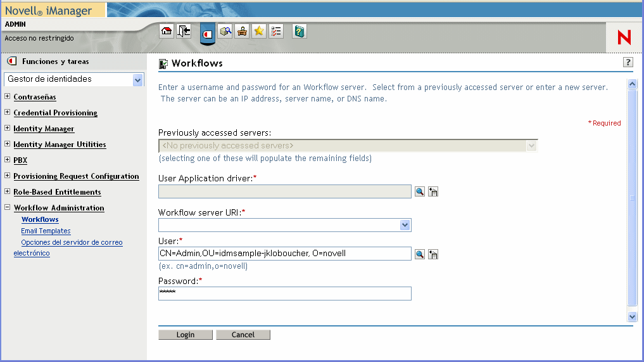
Task: Click the Login button
Action: pos(186,335)
